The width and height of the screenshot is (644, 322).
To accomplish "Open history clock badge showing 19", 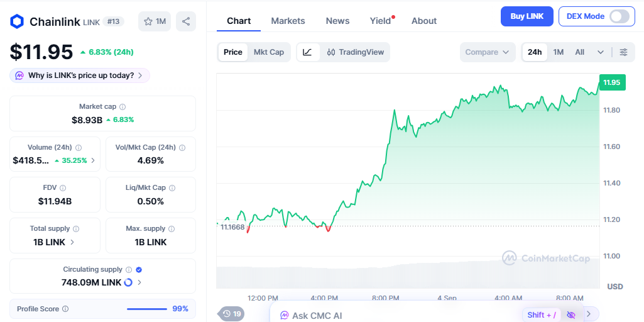I will [x=232, y=314].
